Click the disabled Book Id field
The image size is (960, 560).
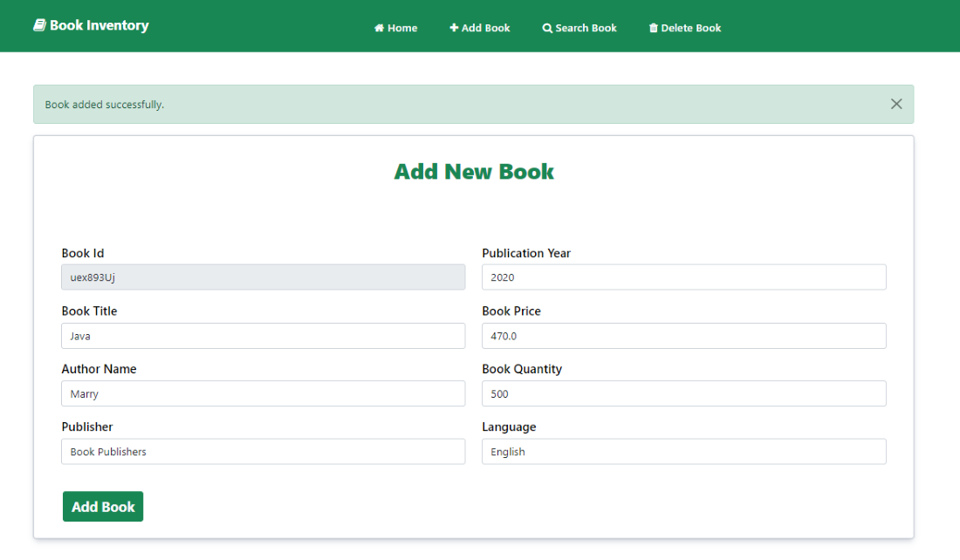262,277
